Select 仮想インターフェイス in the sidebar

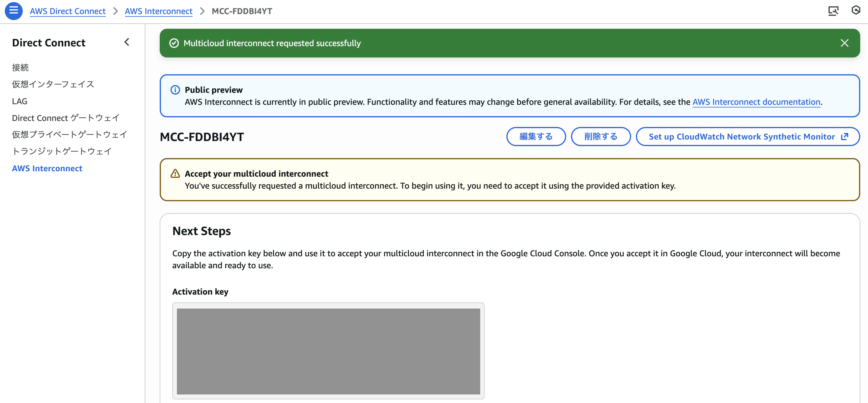pyautogui.click(x=53, y=84)
